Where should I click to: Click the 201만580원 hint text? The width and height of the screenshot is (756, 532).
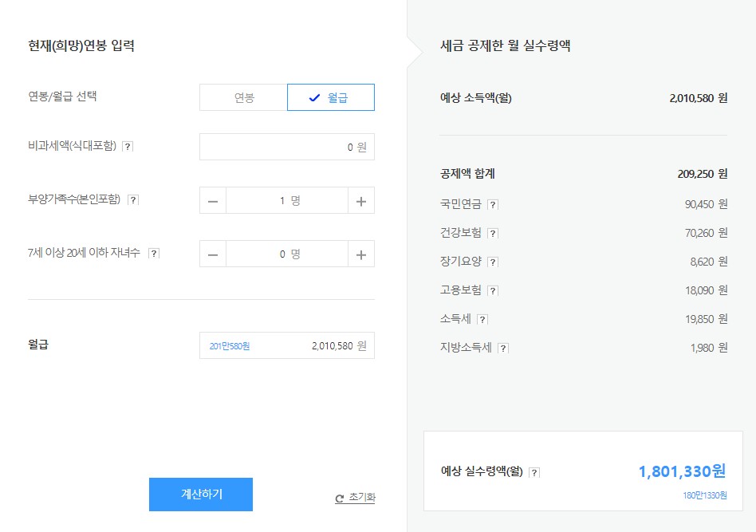pos(230,346)
